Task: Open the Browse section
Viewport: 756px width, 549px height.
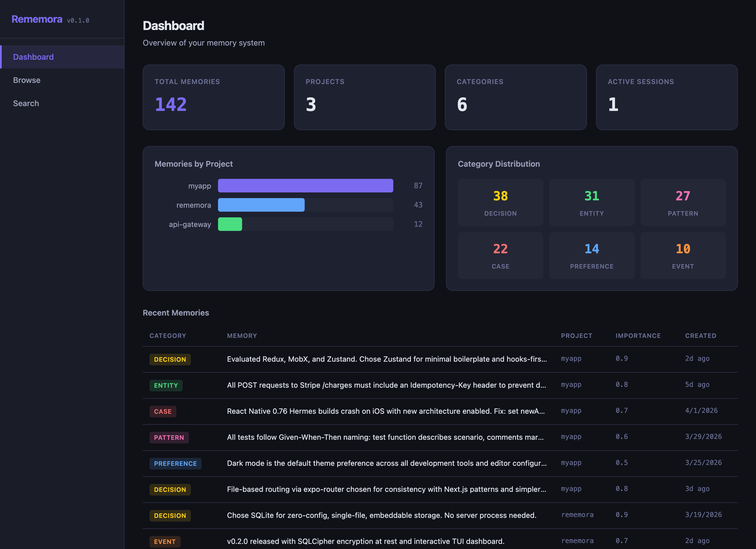Action: click(27, 80)
